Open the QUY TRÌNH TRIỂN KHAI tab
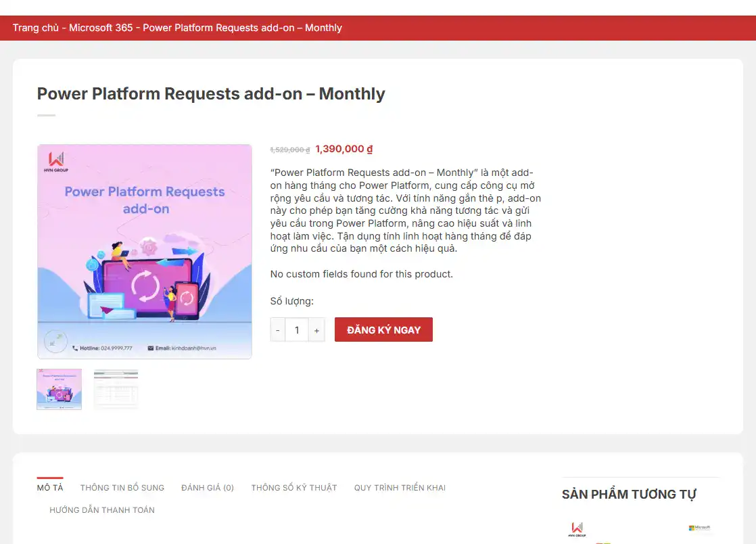The width and height of the screenshot is (756, 544). pyautogui.click(x=400, y=487)
